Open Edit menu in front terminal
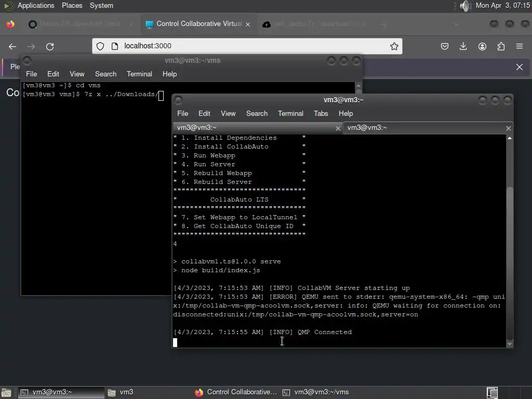Image resolution: width=532 pixels, height=399 pixels. [204, 113]
